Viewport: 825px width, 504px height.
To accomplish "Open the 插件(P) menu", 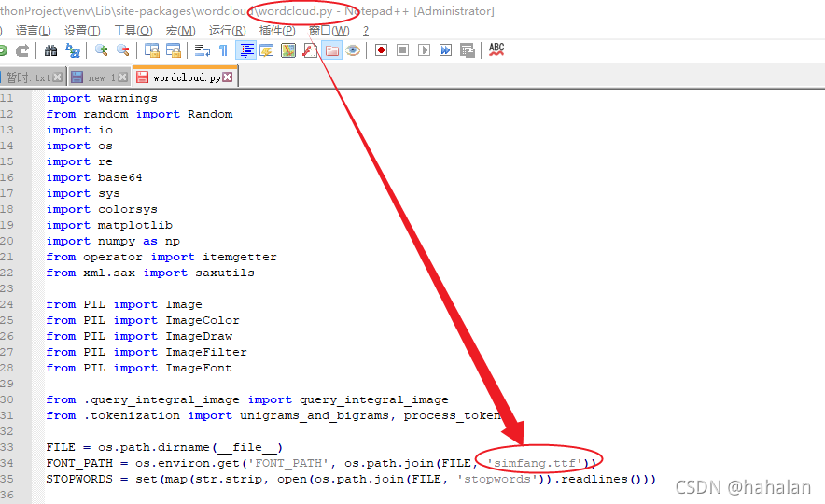I will (277, 31).
